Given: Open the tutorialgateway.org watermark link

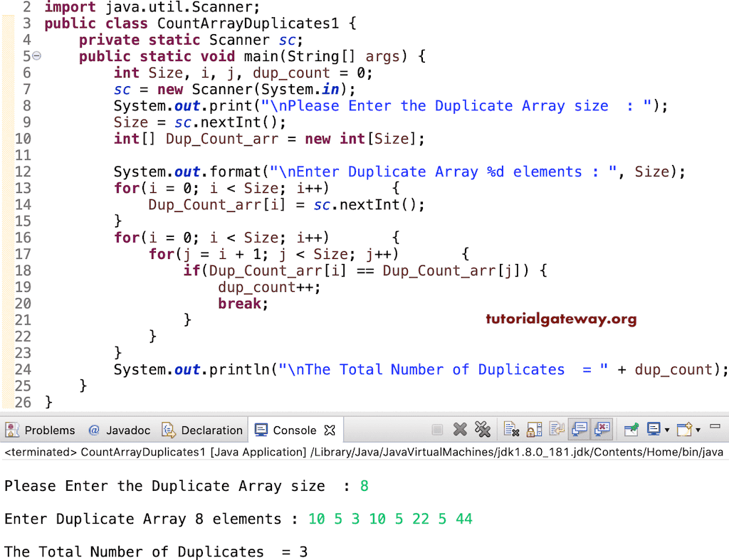Looking at the screenshot, I should pyautogui.click(x=561, y=318).
